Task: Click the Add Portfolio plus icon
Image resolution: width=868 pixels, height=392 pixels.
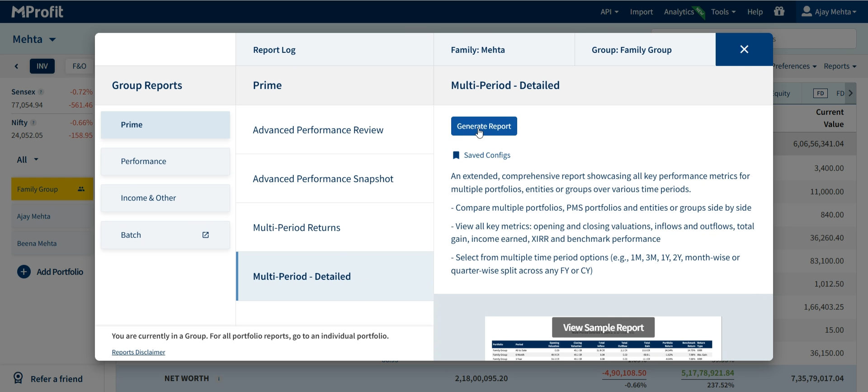Action: [x=24, y=272]
